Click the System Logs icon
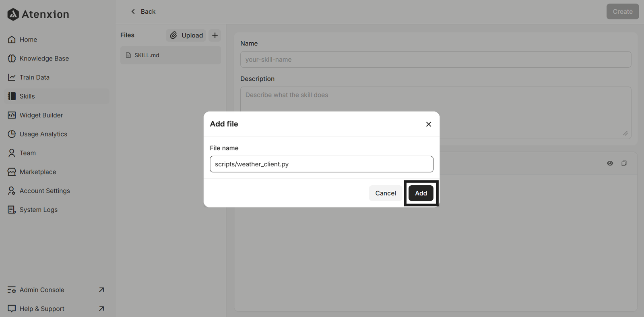Screen dimensions: 644x317 (12, 210)
